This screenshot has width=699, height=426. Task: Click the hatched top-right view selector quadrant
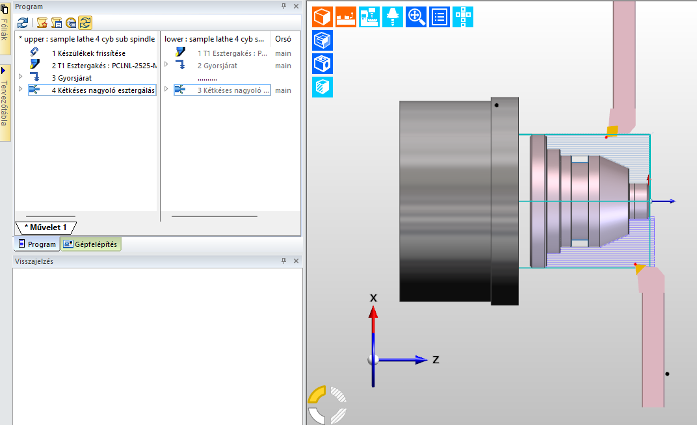338,394
